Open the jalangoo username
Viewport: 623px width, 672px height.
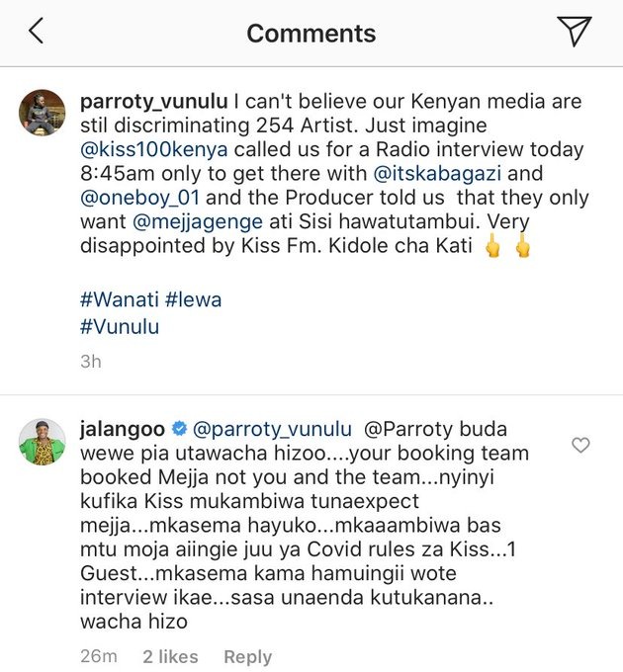point(123,429)
